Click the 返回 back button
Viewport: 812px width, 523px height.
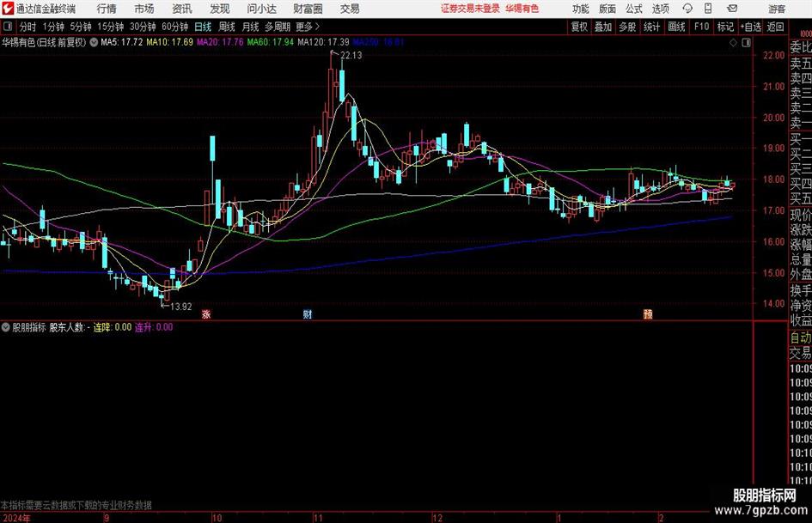[775, 27]
